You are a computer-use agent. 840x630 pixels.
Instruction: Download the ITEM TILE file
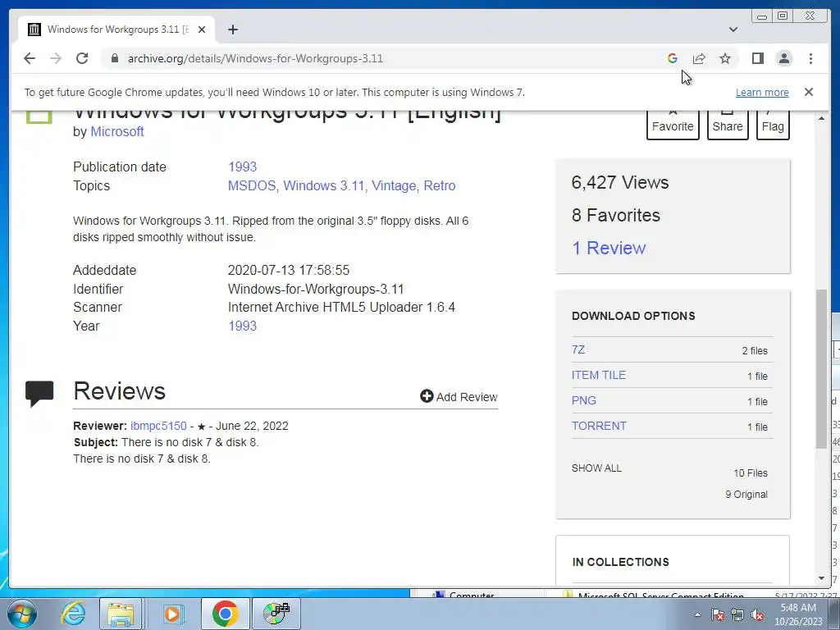click(598, 375)
